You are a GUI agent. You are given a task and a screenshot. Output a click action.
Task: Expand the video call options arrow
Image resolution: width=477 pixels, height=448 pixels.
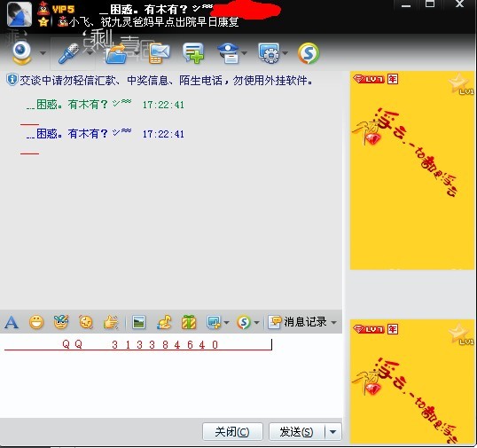43,53
